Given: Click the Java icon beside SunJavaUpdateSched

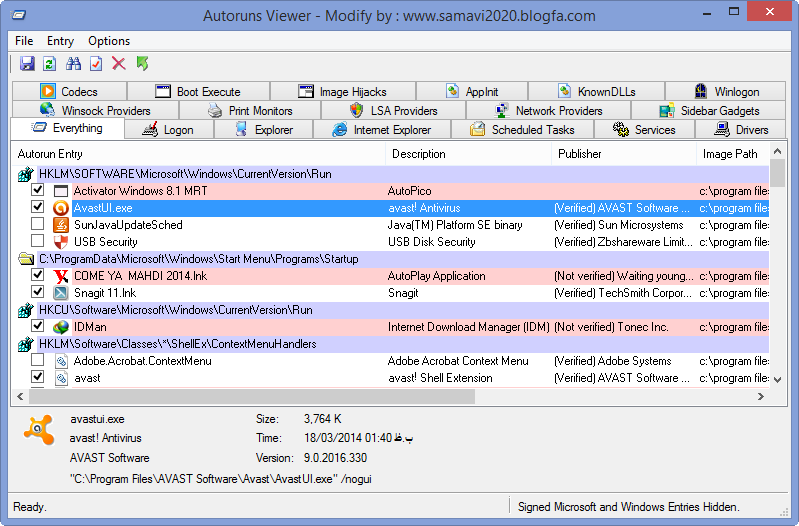Looking at the screenshot, I should [x=60, y=225].
